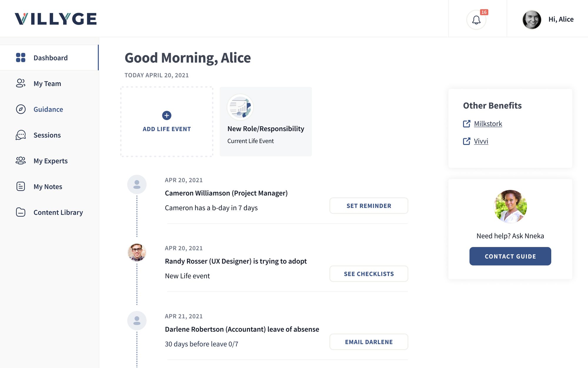The height and width of the screenshot is (368, 588).
Task: Click the New Role/Responsibility illustration icon
Action: [x=240, y=107]
